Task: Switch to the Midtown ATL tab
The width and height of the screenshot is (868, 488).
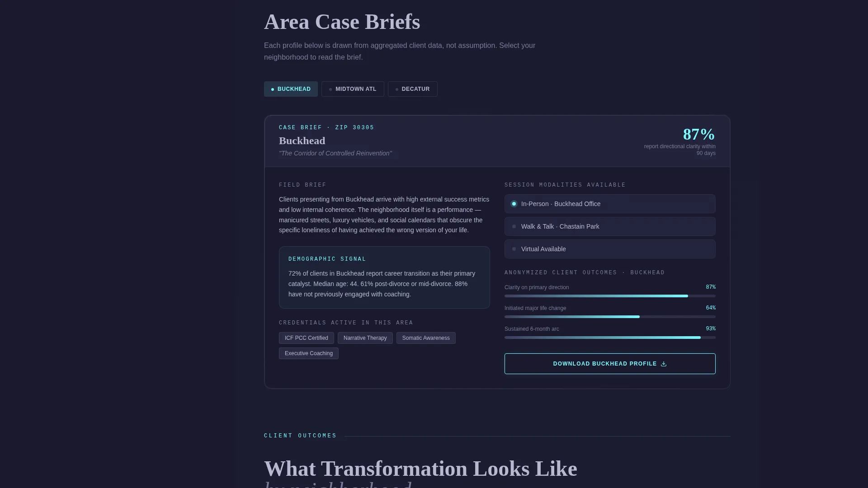Action: click(353, 89)
